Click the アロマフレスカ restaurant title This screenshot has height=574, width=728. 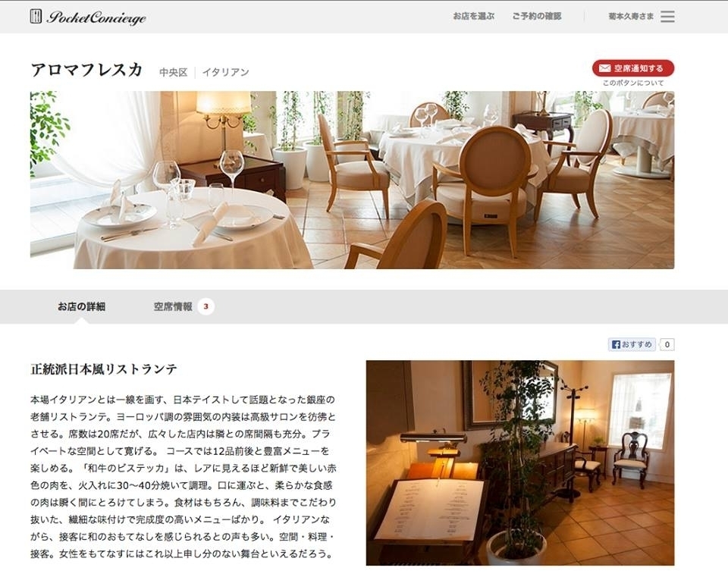pos(86,70)
